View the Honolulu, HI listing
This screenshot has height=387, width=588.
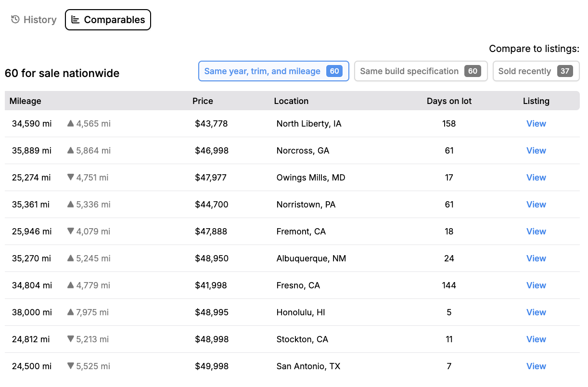point(536,312)
